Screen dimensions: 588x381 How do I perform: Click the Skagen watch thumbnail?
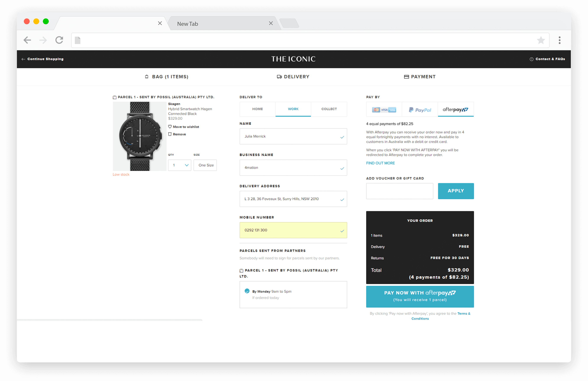click(140, 136)
